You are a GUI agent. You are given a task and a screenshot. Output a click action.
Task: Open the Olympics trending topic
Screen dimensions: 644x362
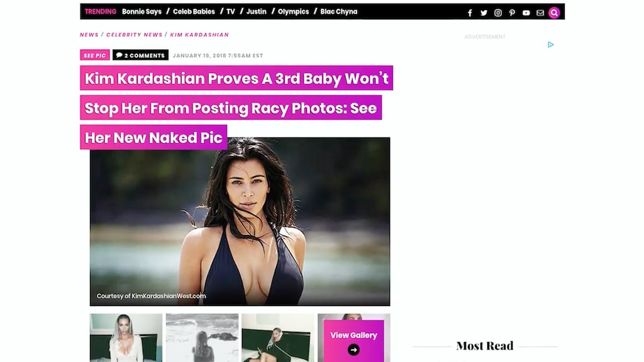[x=293, y=11]
